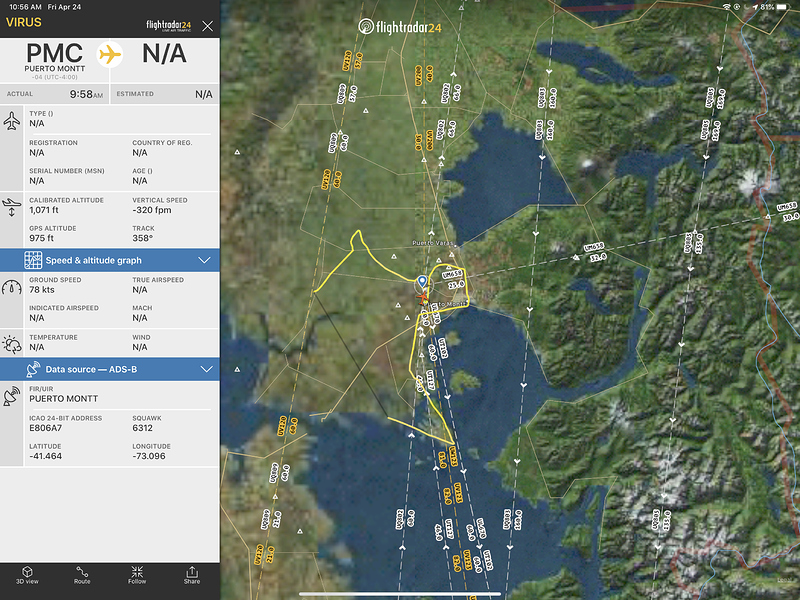Tap the battery indicator in status bar
This screenshot has width=800, height=600.
point(782,7)
